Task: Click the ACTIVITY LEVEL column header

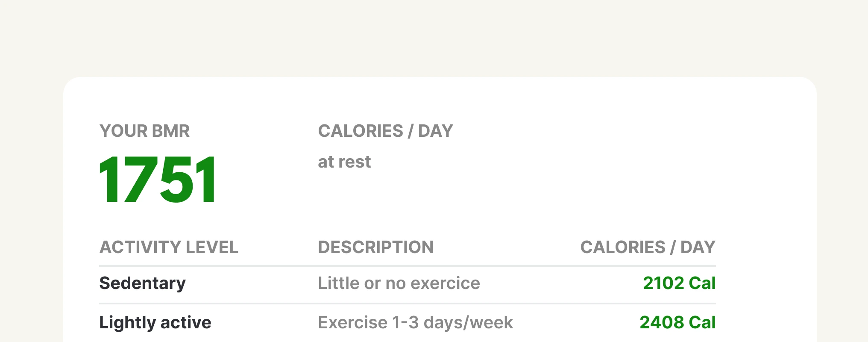Action: coord(169,247)
